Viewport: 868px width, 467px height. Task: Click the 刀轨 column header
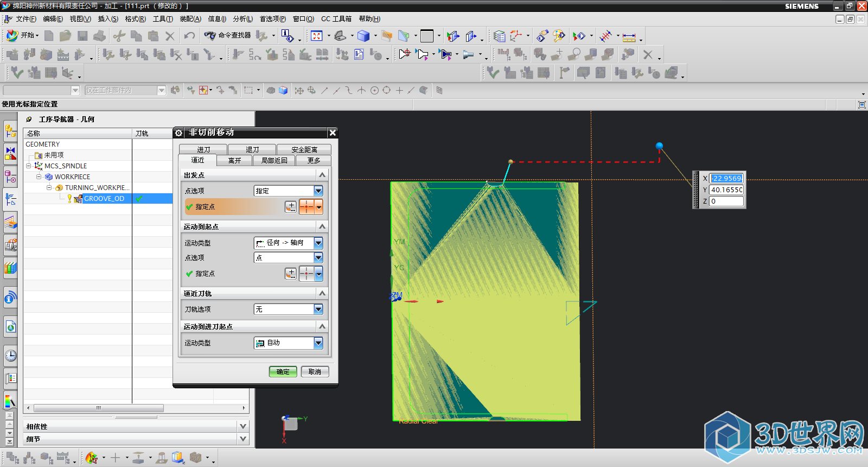tap(152, 133)
